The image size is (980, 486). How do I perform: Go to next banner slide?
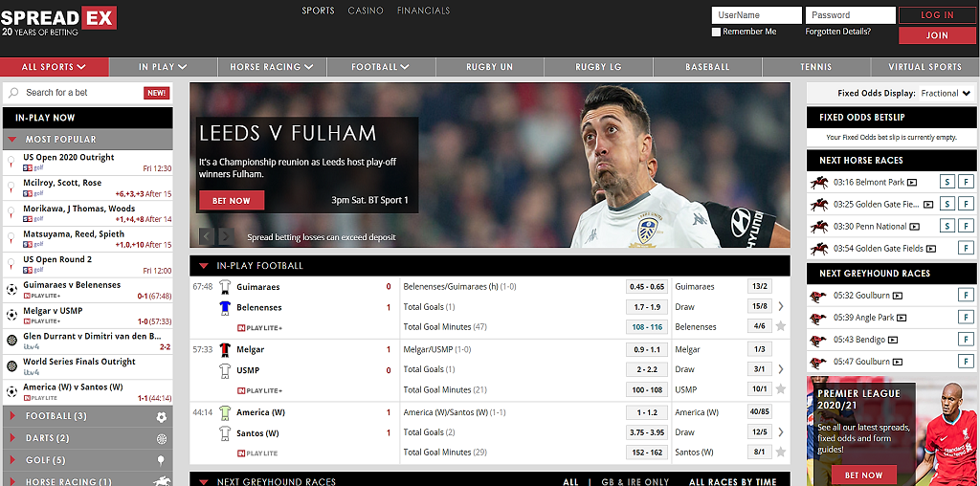coord(226,236)
